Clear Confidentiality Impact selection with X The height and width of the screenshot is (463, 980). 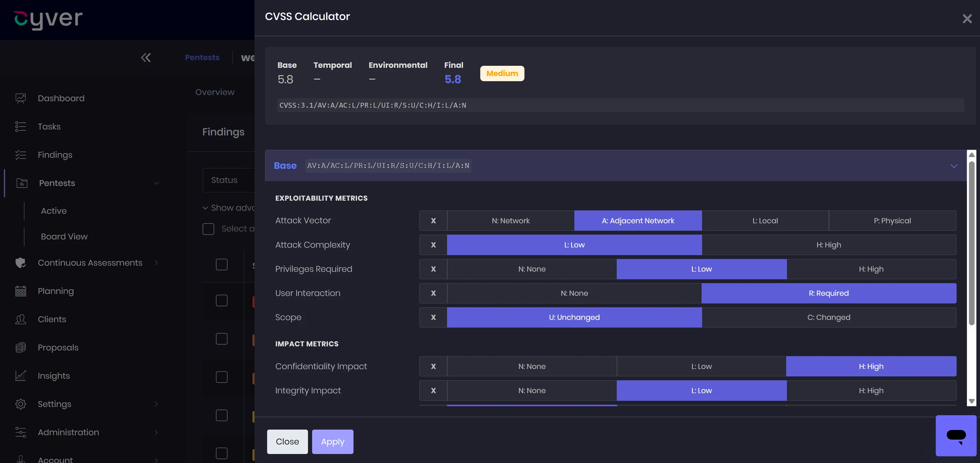[433, 367]
